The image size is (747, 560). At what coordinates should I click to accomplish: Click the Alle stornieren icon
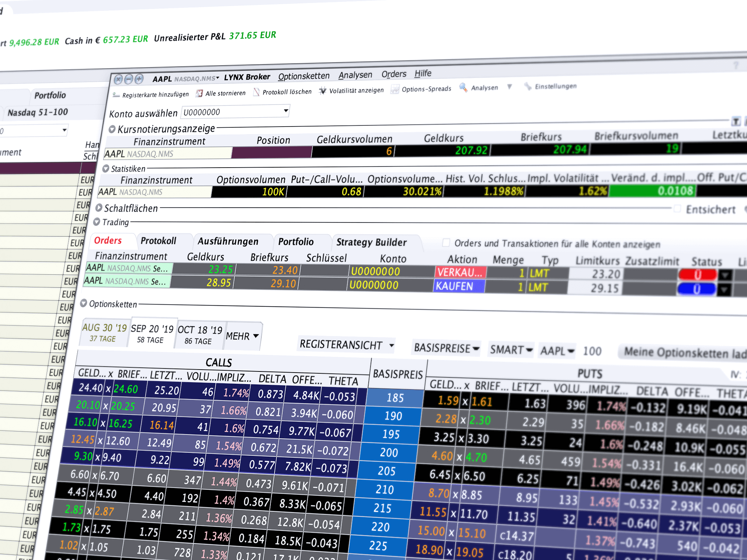[x=200, y=93]
